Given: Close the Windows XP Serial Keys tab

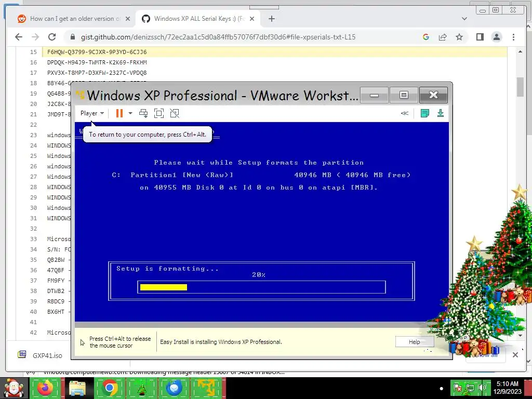Looking at the screenshot, I should (252, 19).
